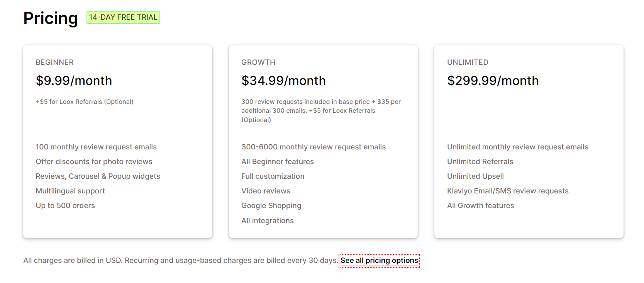Click the +$5 for Loox Referrals note under Beginner
This screenshot has width=644, height=283.
tap(85, 102)
